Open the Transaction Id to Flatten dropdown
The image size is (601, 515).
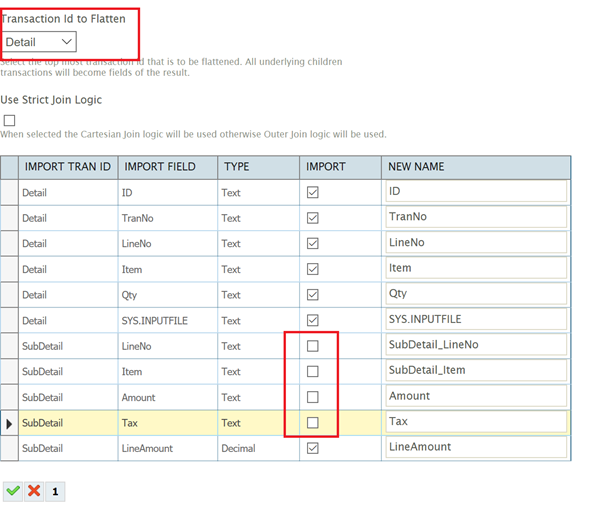pyautogui.click(x=39, y=42)
